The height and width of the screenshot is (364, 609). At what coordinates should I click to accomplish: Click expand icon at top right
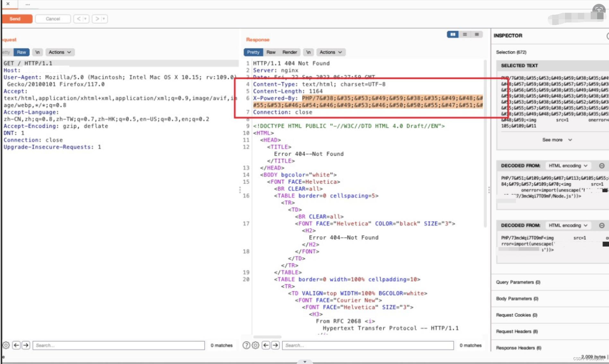tap(599, 9)
